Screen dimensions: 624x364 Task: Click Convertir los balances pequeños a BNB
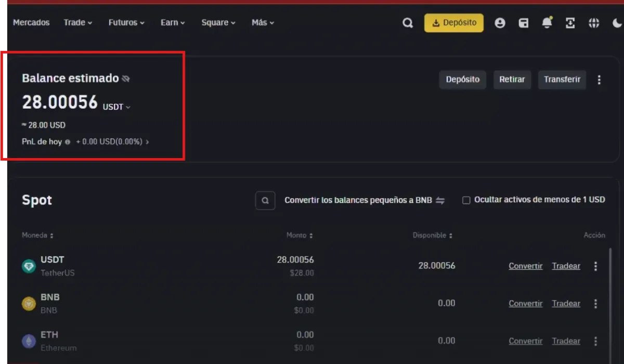click(358, 200)
